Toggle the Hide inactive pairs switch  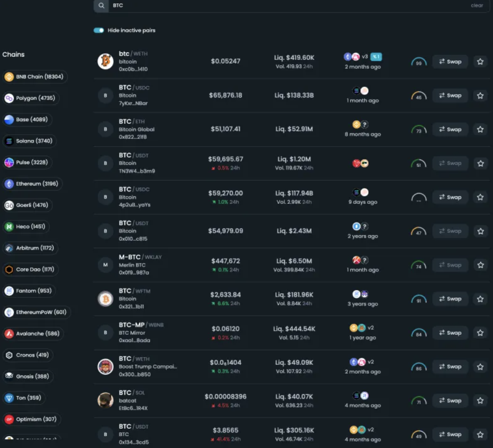point(99,30)
